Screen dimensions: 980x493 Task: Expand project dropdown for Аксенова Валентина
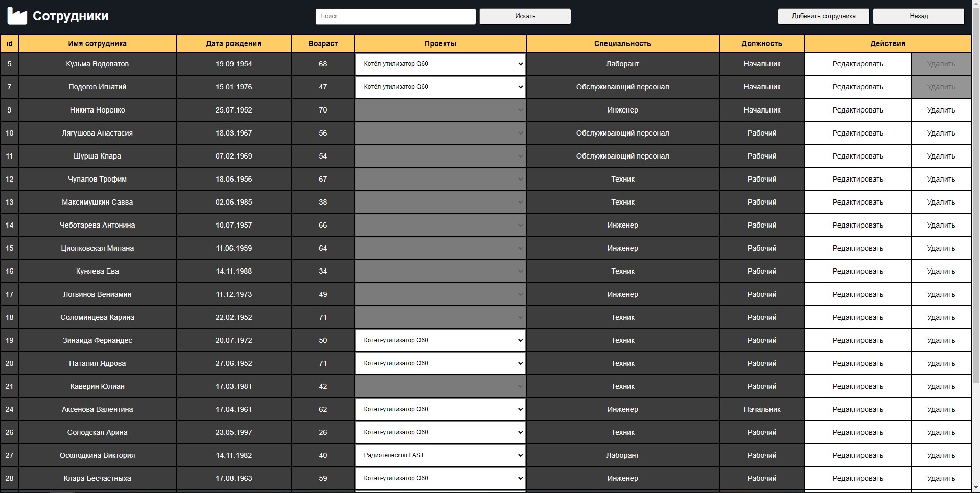[440, 410]
